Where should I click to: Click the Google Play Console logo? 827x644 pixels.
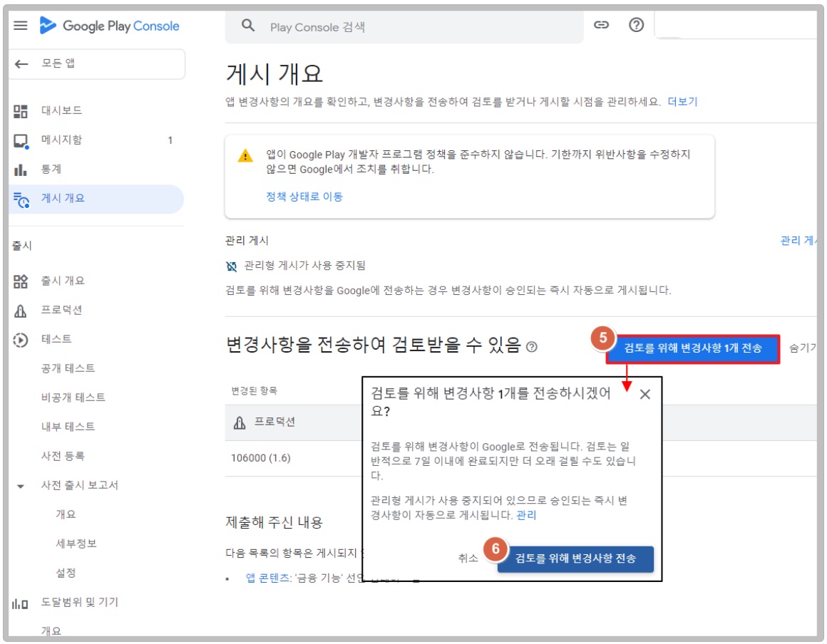[x=110, y=26]
